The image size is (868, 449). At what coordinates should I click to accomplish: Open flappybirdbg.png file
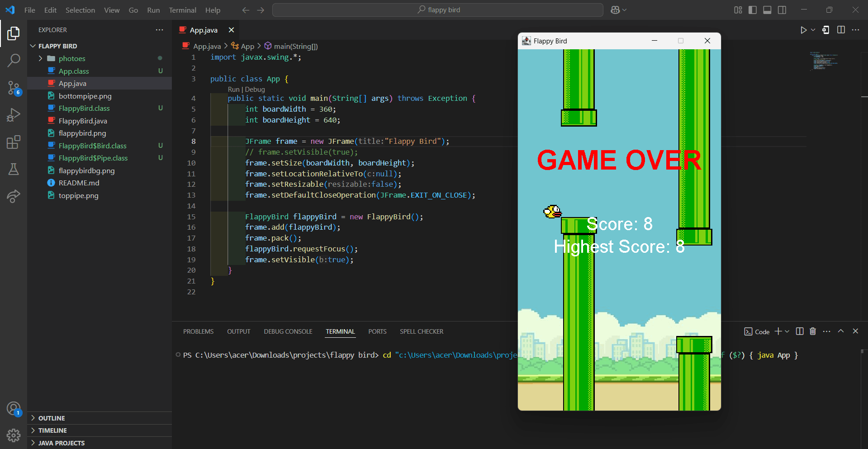point(100,170)
